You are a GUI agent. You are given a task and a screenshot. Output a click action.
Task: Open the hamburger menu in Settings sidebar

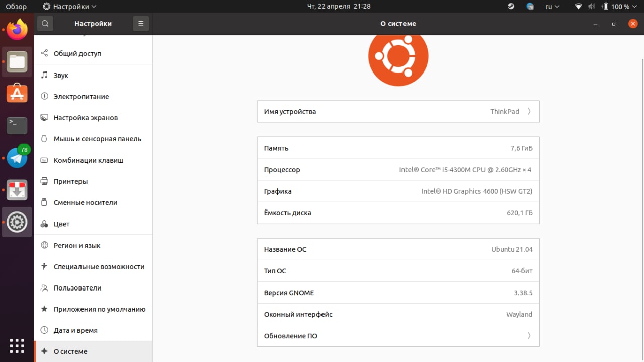[x=141, y=23]
